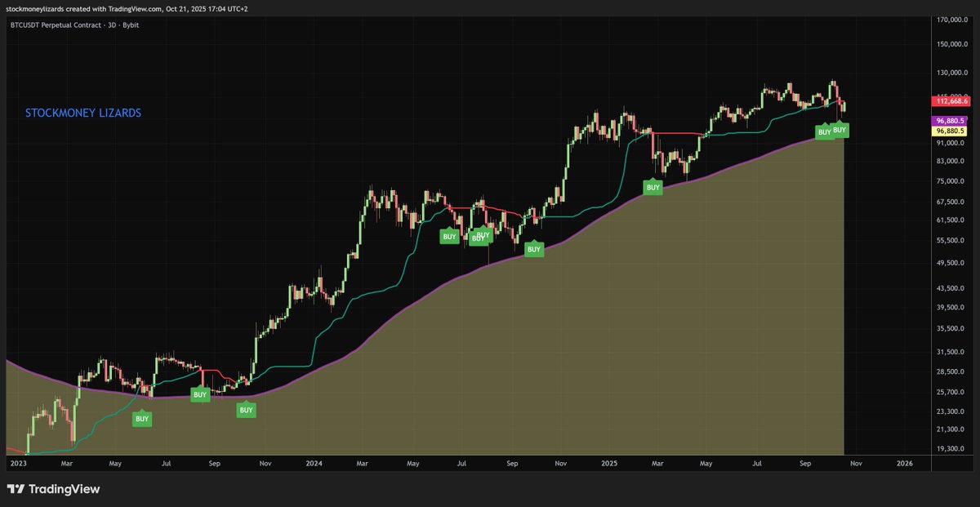The height and width of the screenshot is (507, 980).
Task: Click the 28,500.0 price axis label
Action: [x=951, y=371]
